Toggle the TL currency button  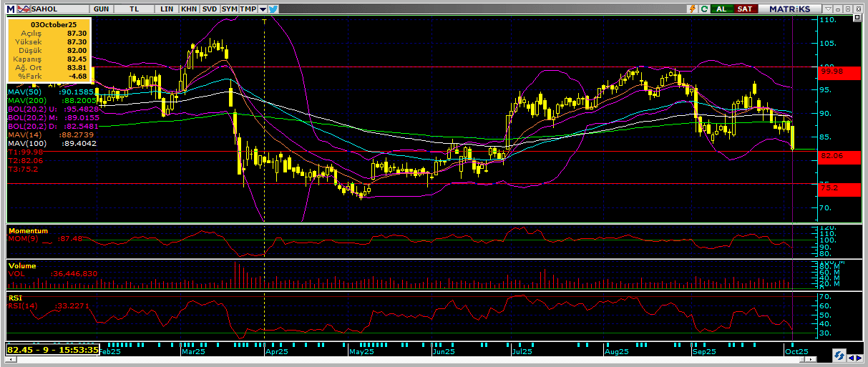[x=135, y=9]
